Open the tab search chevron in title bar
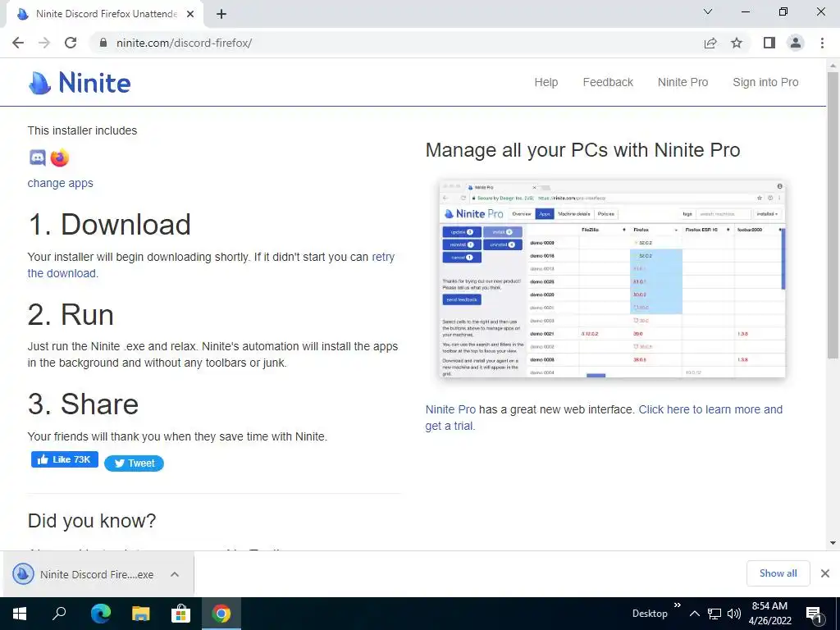This screenshot has height=630, width=840. point(708,11)
